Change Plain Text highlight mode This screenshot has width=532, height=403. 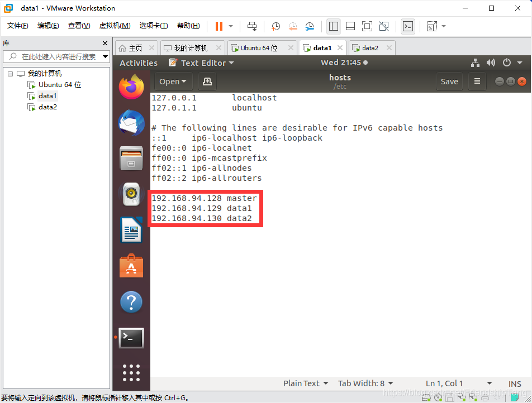click(306, 383)
